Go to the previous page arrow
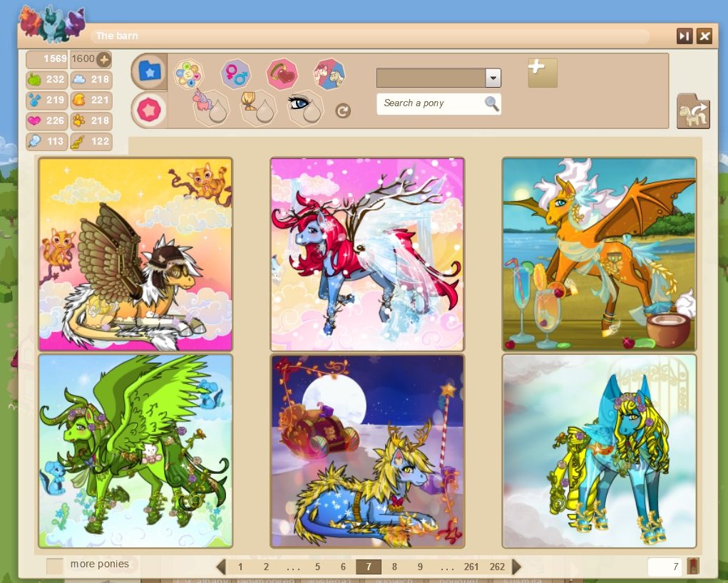Image resolution: width=728 pixels, height=583 pixels. [x=221, y=567]
